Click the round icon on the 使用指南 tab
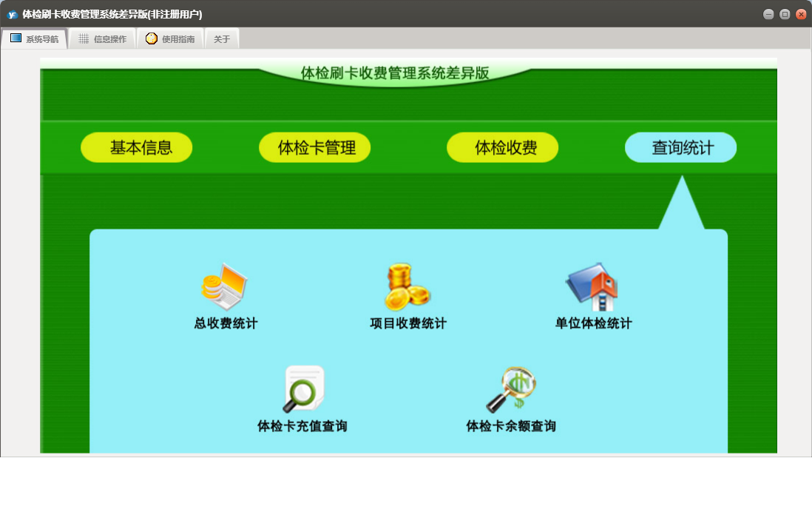The height and width of the screenshot is (532, 812). [x=151, y=38]
